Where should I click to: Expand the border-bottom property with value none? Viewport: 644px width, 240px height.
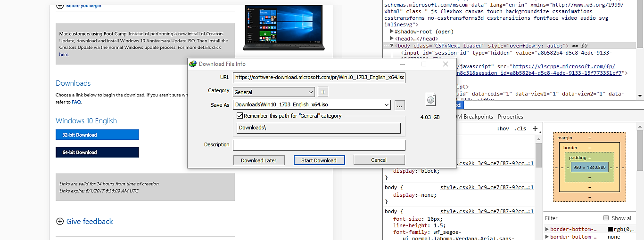(547, 237)
